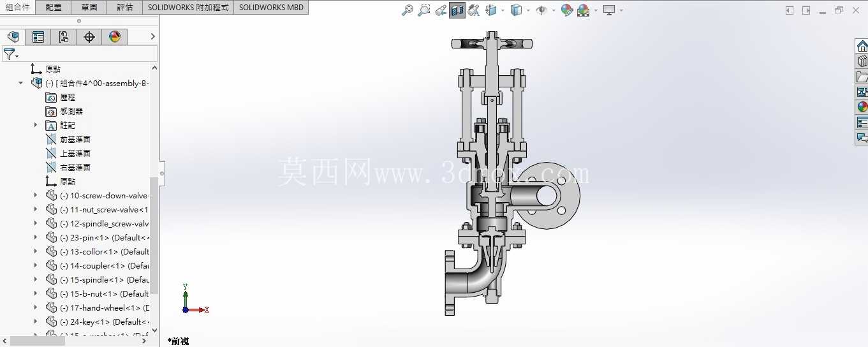Expand the 12-spindle_screw-valve part
Image resolution: width=868 pixels, height=347 pixels.
click(36, 223)
